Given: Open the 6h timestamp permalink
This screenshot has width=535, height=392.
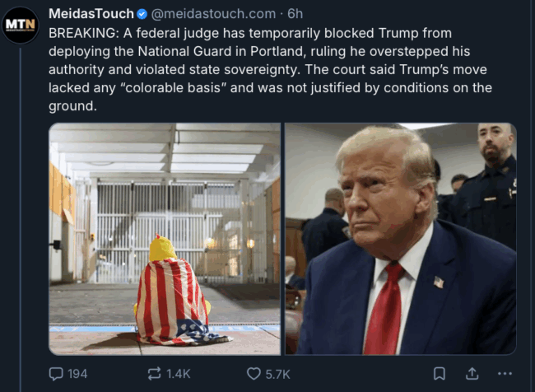Looking at the screenshot, I should pos(295,14).
